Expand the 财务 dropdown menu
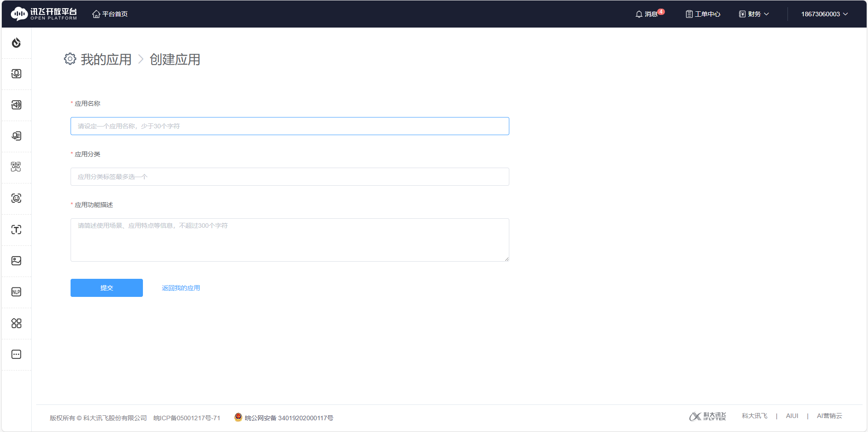This screenshot has height=432, width=868. coord(754,14)
